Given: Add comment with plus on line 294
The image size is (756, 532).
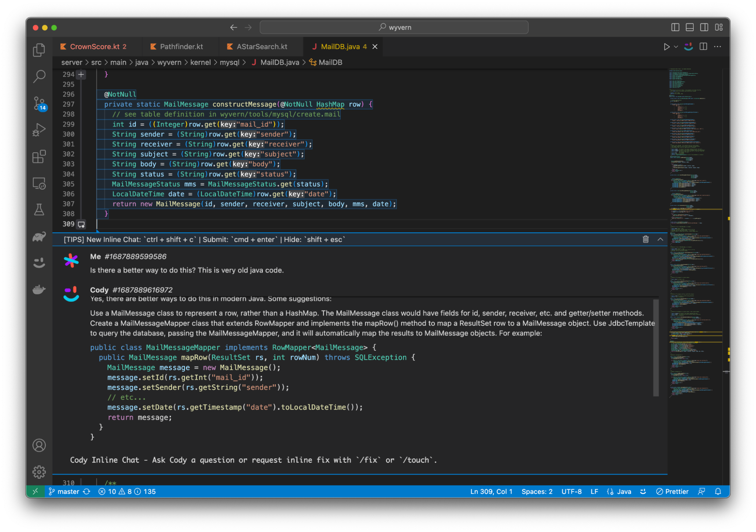Looking at the screenshot, I should tap(81, 74).
